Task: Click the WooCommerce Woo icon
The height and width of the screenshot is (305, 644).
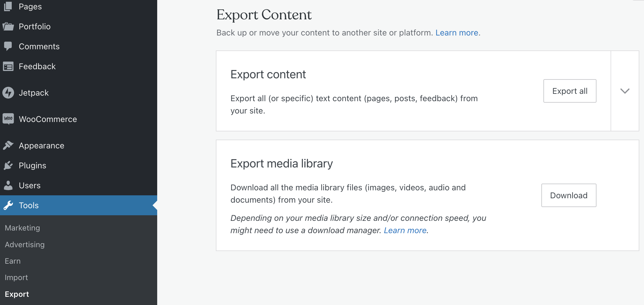Action: [x=8, y=119]
